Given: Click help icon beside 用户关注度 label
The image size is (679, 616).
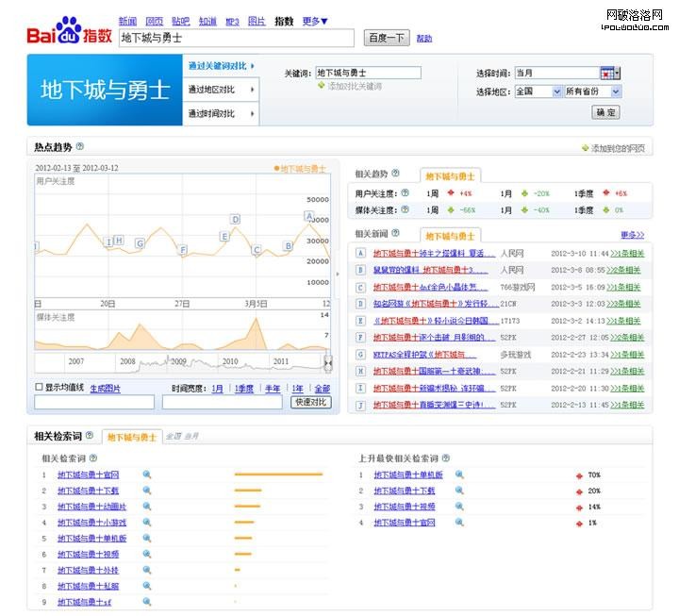Looking at the screenshot, I should pos(405,192).
